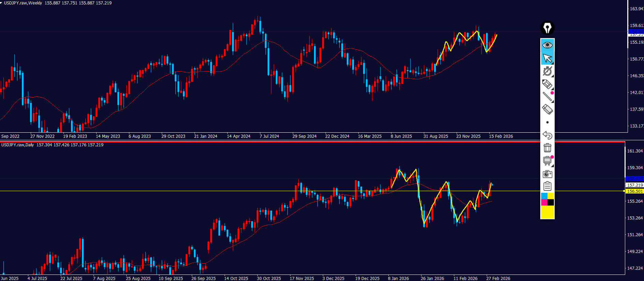Click the large yellow current color block

(547, 212)
